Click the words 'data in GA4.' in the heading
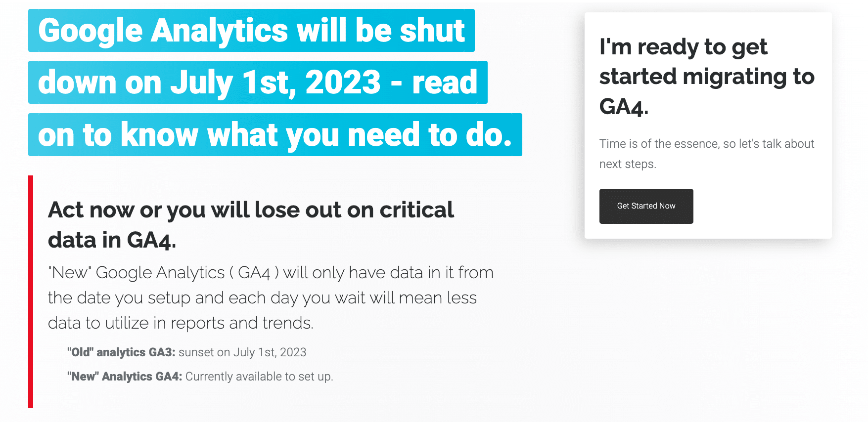Screen dimensions: 868x422 coord(112,240)
